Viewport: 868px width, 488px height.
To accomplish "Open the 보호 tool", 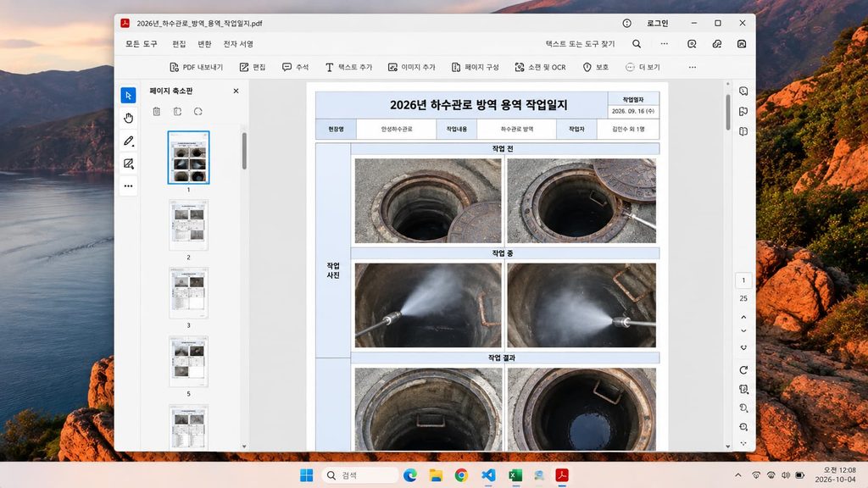I will point(596,67).
